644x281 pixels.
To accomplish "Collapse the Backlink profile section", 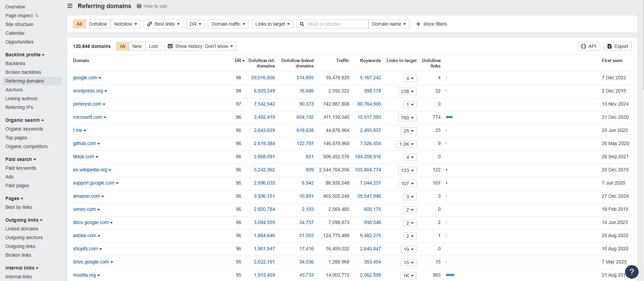I will tap(25, 55).
